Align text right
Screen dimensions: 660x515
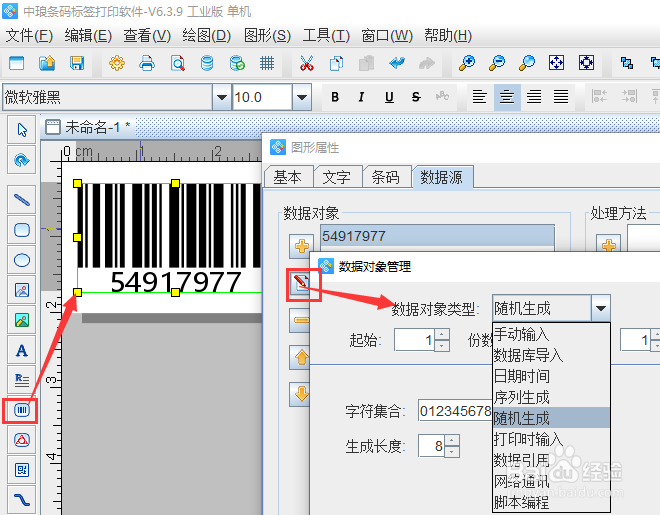(534, 97)
